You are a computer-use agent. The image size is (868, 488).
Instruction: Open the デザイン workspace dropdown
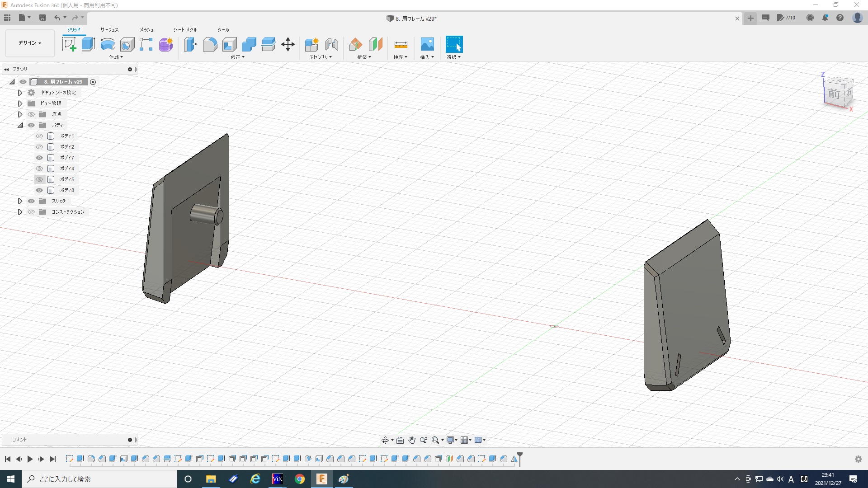[x=30, y=43]
